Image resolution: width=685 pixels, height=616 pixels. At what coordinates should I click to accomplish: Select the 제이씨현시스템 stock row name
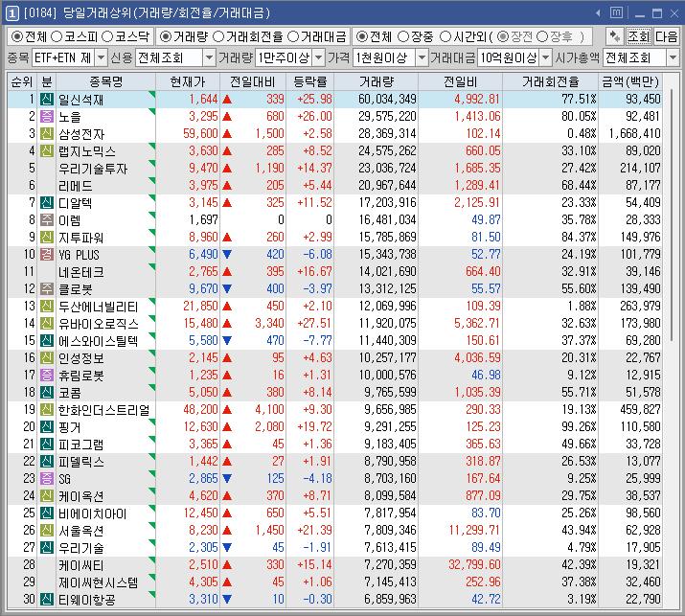(99, 582)
